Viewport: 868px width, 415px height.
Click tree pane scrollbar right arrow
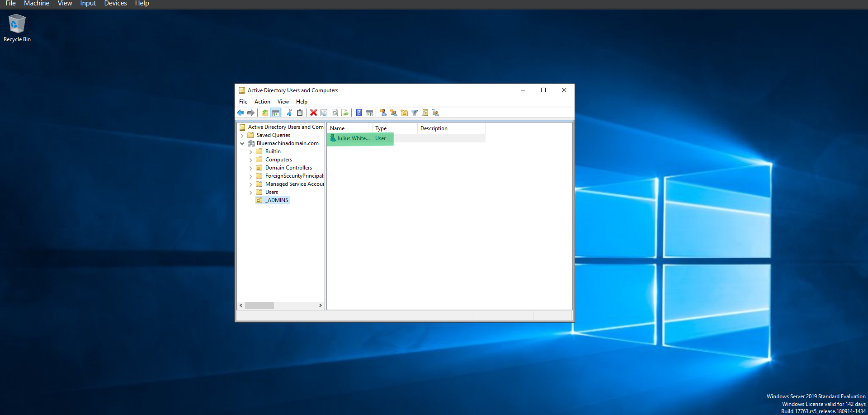point(321,305)
